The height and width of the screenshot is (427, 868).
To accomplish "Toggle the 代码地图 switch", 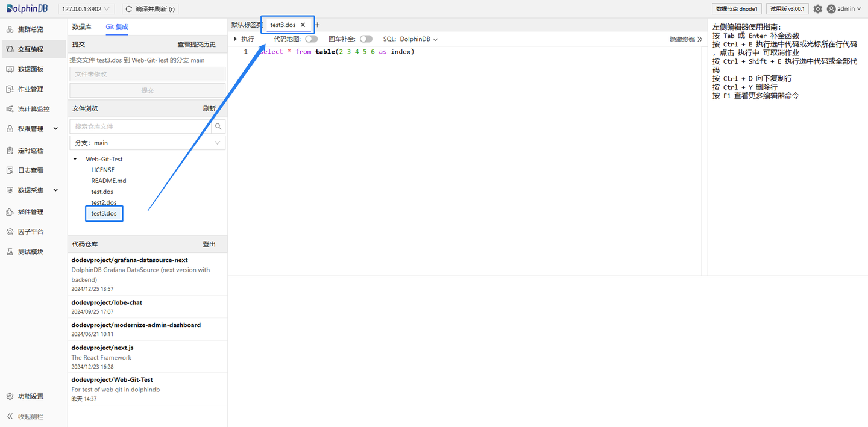I will (311, 39).
